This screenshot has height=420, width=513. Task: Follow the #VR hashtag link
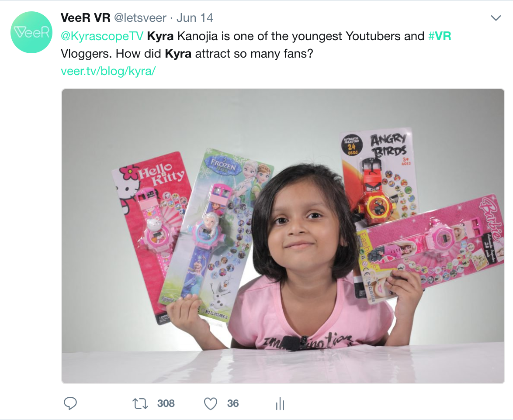click(440, 36)
